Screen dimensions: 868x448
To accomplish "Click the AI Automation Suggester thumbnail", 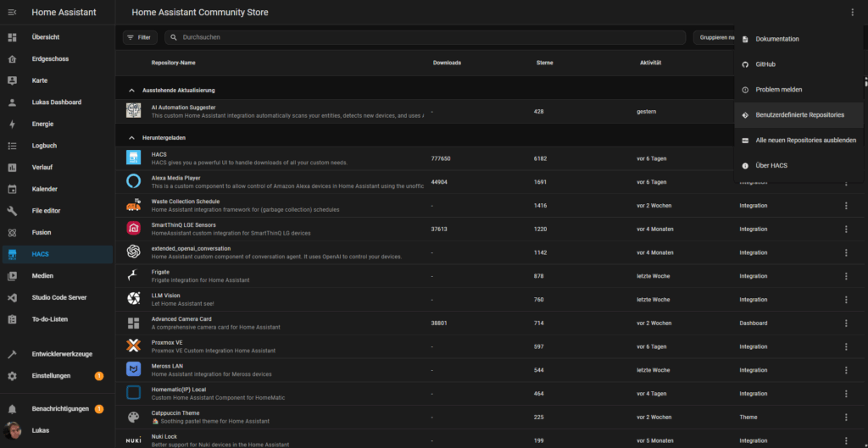I will pyautogui.click(x=133, y=111).
